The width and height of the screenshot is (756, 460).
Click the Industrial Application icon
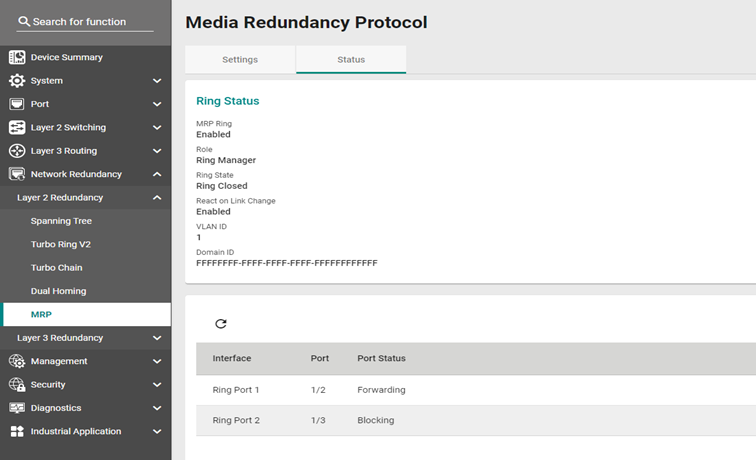(17, 432)
